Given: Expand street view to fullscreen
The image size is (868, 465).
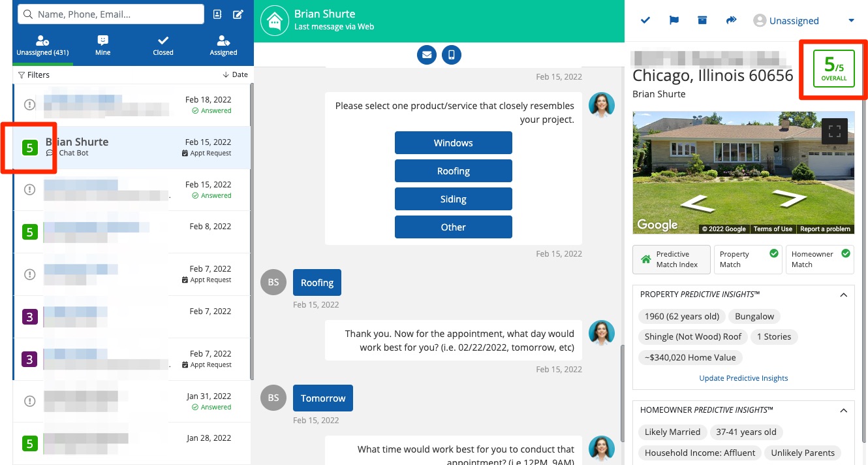Looking at the screenshot, I should [834, 131].
